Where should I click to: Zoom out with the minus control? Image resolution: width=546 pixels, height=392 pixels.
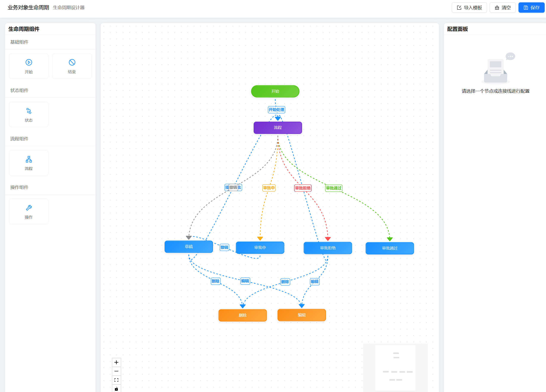[116, 371]
